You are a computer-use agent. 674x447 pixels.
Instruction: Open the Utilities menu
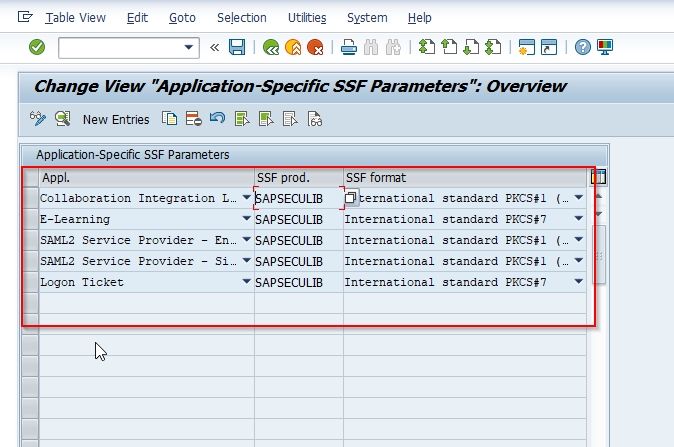(307, 18)
